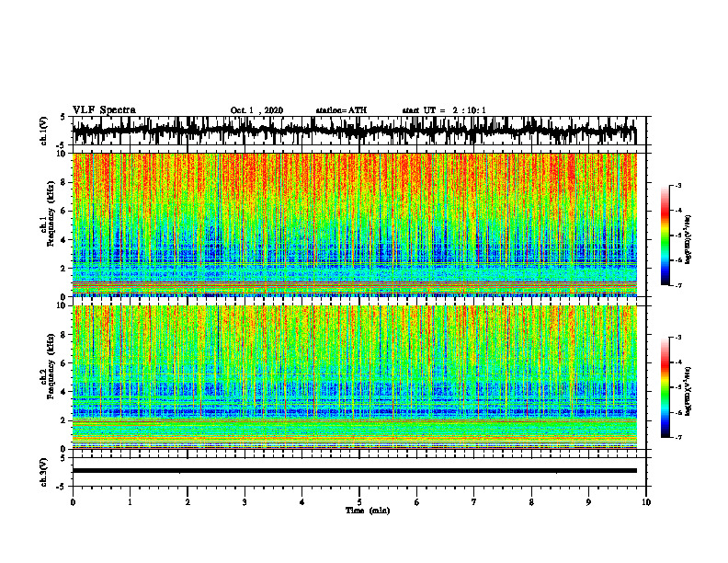Click the ch.3 (V) black trace panel
728x563 pixels.
click(359, 472)
